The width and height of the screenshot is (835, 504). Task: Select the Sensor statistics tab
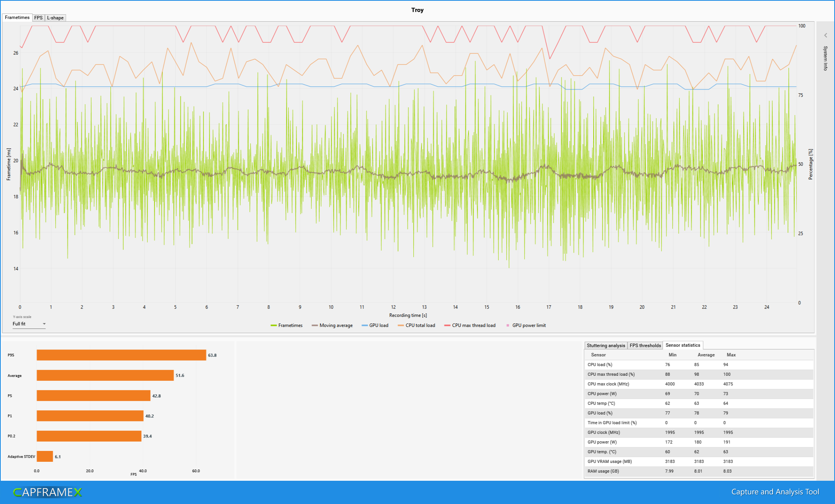[x=683, y=345]
